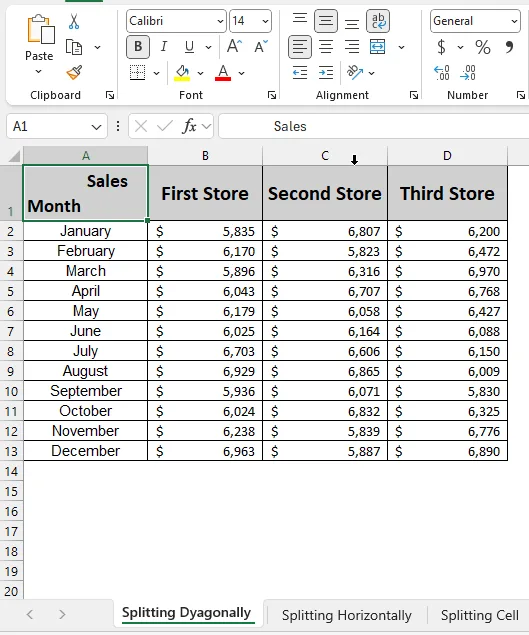Click the Center horizontal alignment icon
The width and height of the screenshot is (529, 635).
(x=326, y=47)
